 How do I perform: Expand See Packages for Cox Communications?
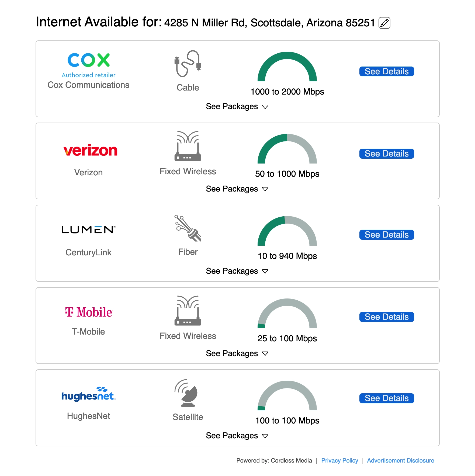click(x=237, y=107)
